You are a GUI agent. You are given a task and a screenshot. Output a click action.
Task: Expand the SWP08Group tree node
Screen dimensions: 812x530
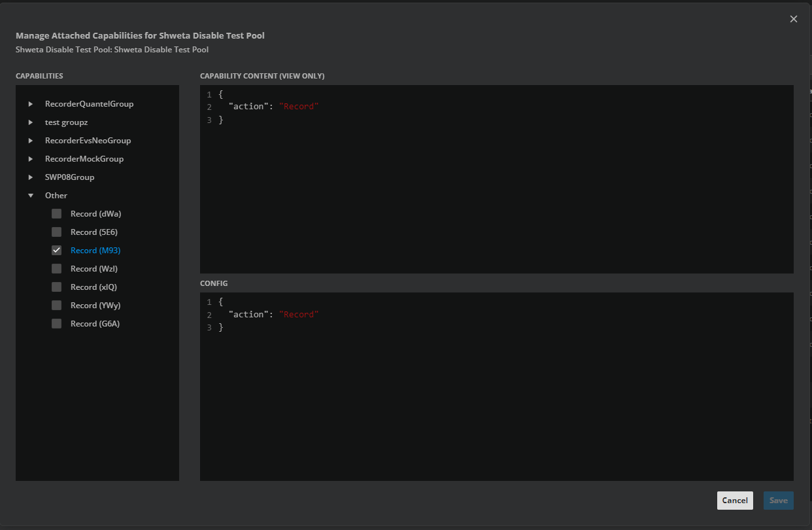pyautogui.click(x=31, y=177)
